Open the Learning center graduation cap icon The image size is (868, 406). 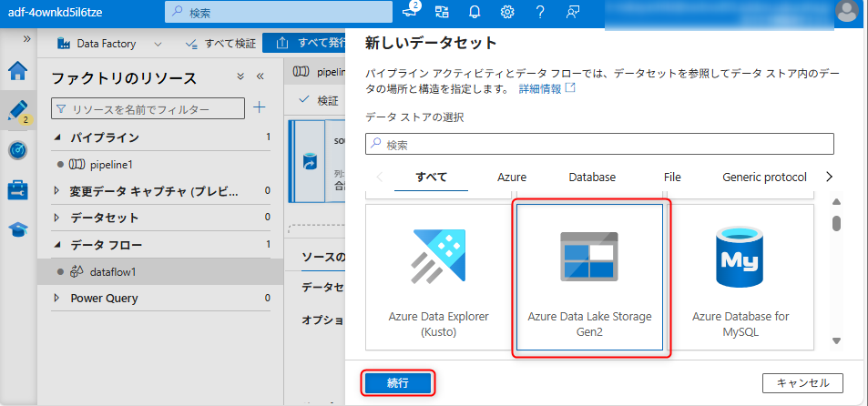click(18, 228)
